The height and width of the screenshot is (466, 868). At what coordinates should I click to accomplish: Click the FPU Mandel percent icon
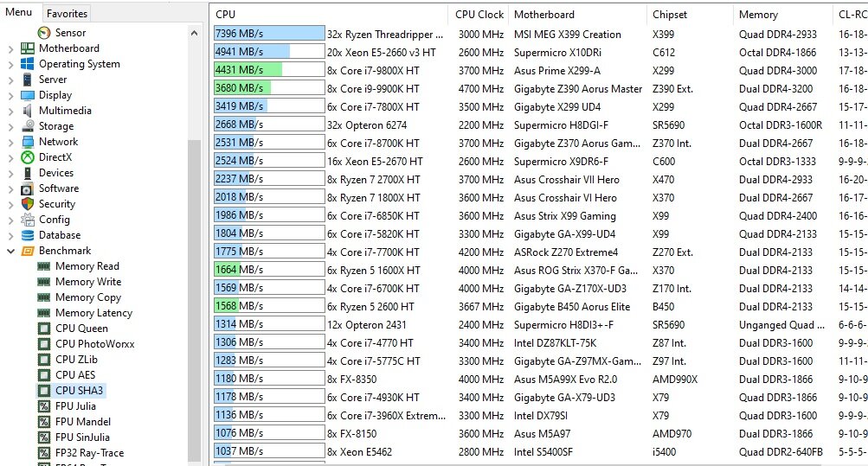coord(44,422)
